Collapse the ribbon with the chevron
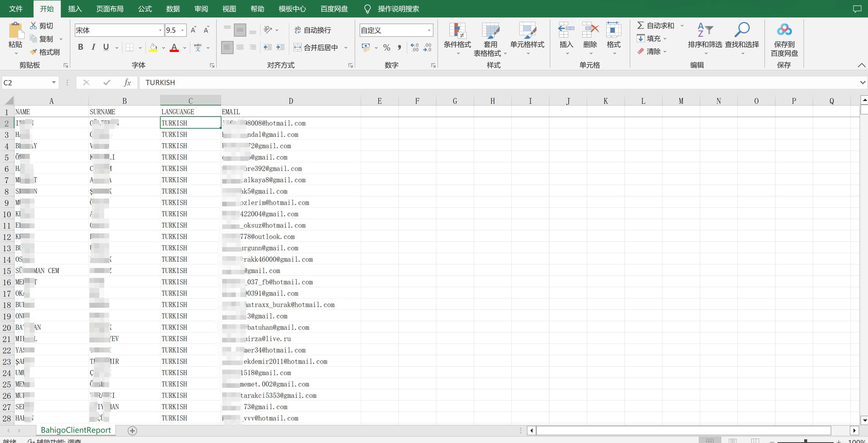This screenshot has width=868, height=443. 862,65
